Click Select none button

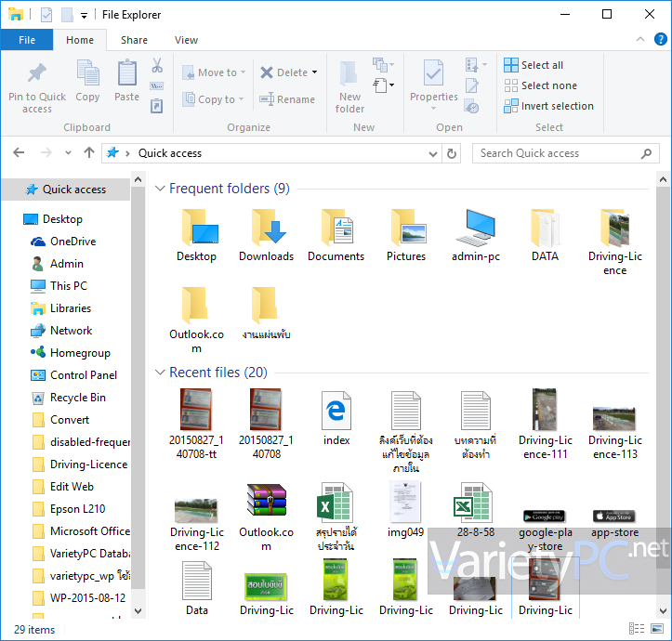[x=540, y=85]
